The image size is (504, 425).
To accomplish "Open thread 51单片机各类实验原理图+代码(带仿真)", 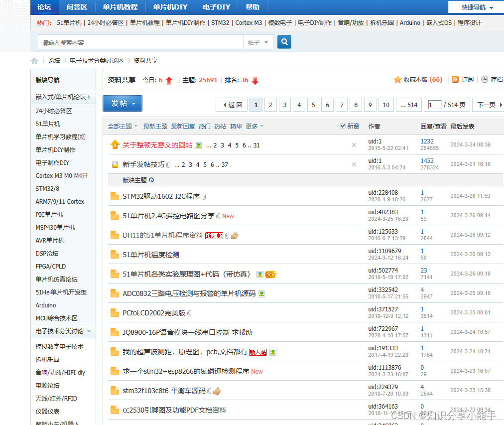I will coord(186,274).
